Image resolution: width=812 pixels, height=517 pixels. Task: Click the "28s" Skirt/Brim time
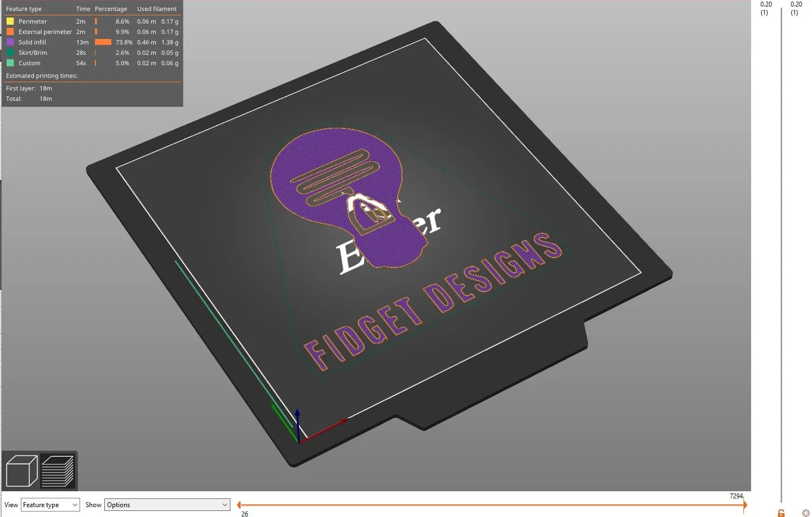(81, 53)
